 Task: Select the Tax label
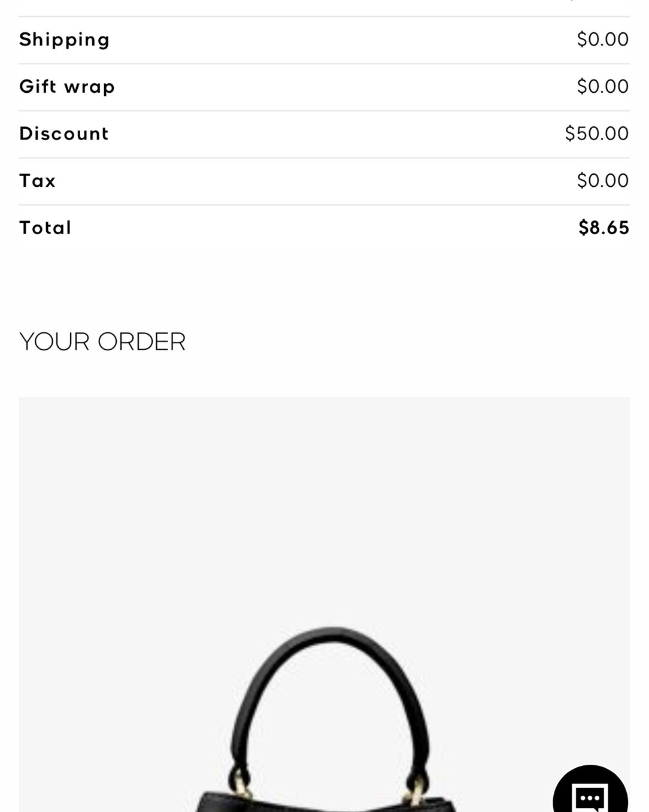click(x=38, y=181)
